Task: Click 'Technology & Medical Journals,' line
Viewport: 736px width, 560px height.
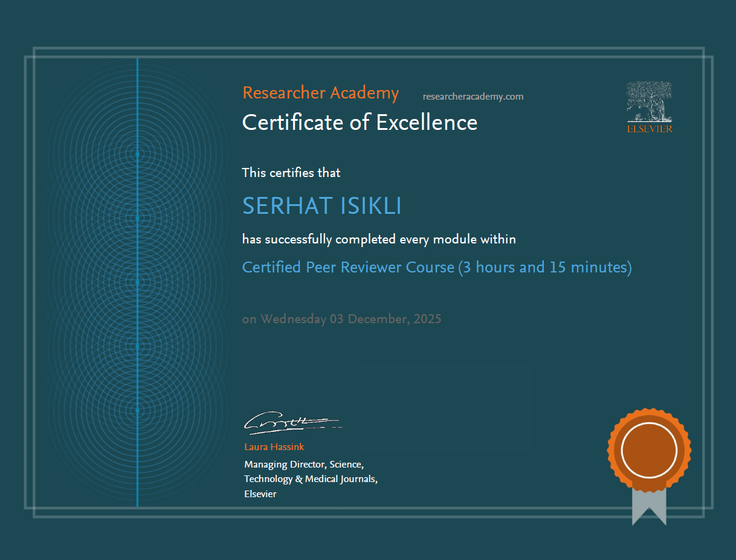Action: [x=311, y=480]
